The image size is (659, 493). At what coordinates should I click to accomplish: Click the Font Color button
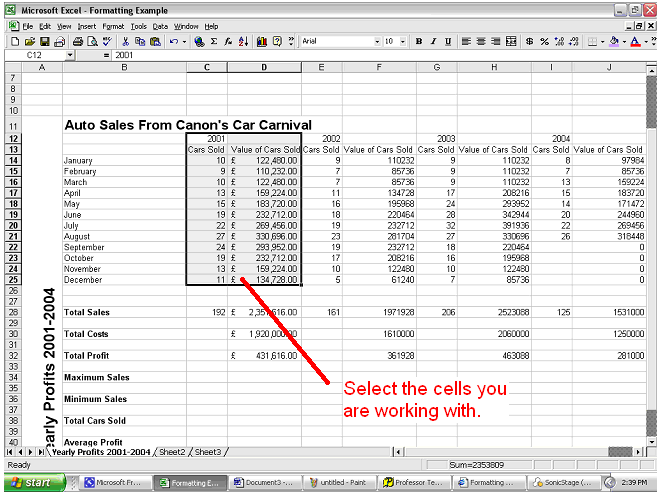(633, 42)
